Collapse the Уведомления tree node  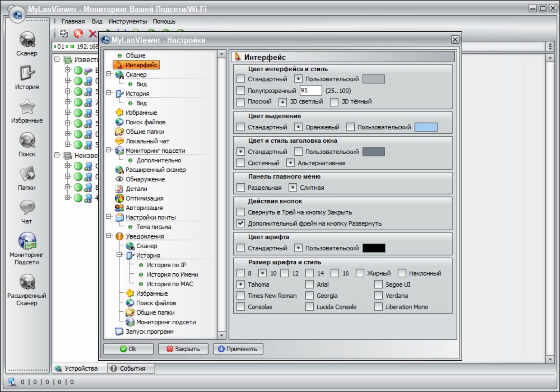(x=109, y=236)
